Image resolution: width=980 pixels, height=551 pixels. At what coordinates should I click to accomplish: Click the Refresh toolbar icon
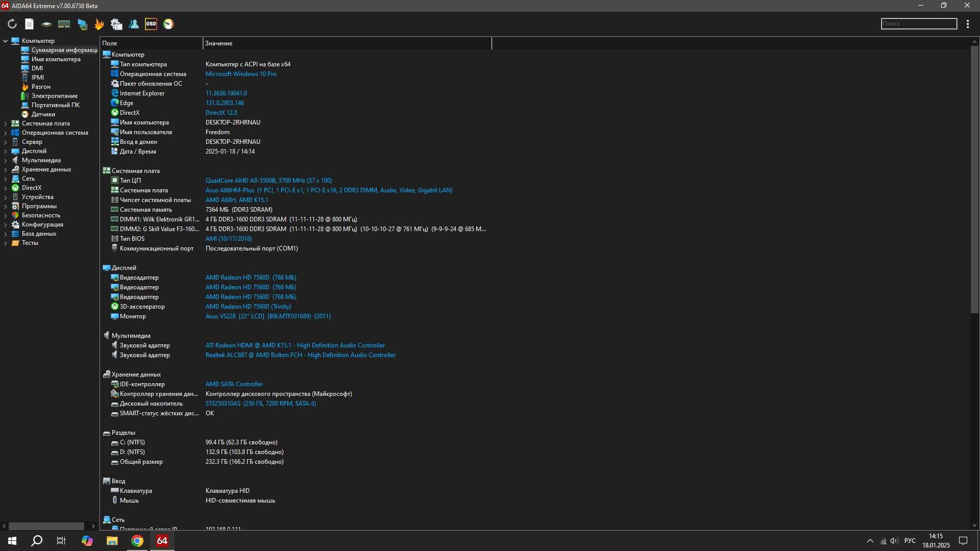coord(12,24)
